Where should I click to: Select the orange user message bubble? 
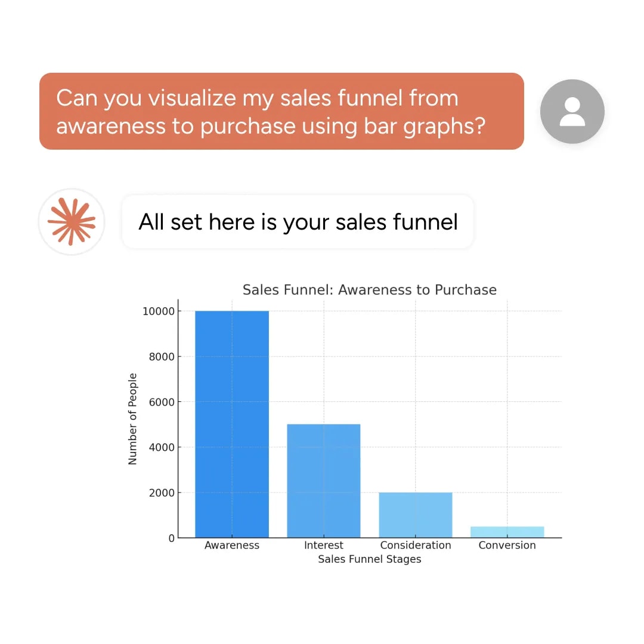pos(281,112)
